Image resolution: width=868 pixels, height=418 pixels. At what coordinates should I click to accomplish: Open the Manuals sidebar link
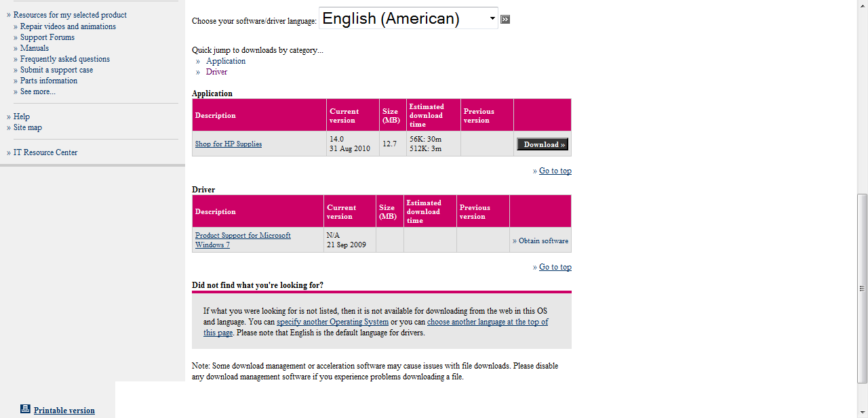click(35, 48)
